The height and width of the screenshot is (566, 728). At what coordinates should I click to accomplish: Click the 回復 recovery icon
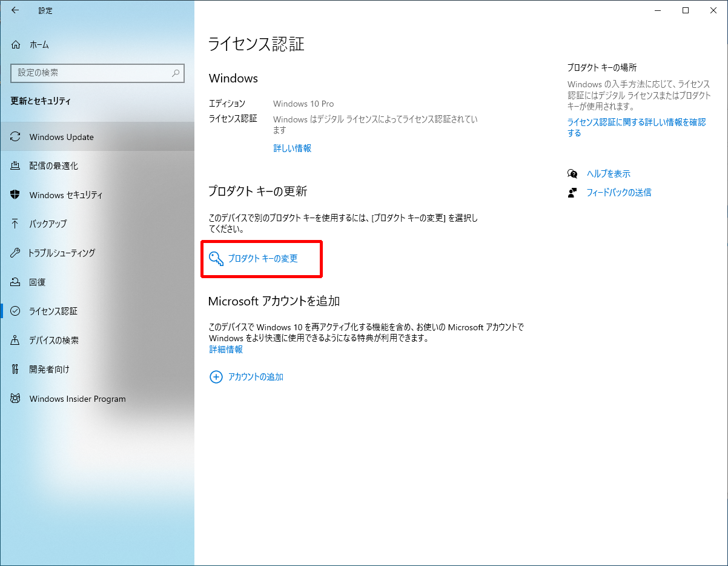pyautogui.click(x=16, y=282)
